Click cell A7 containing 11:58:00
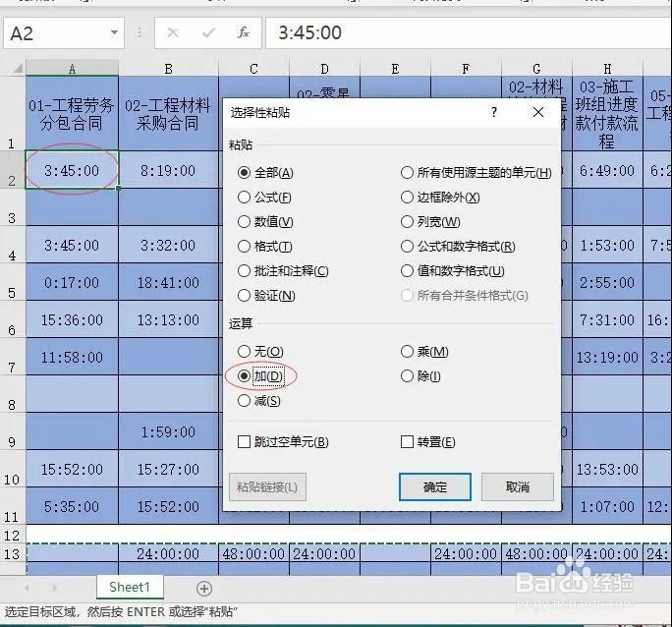672x627 pixels. click(72, 357)
